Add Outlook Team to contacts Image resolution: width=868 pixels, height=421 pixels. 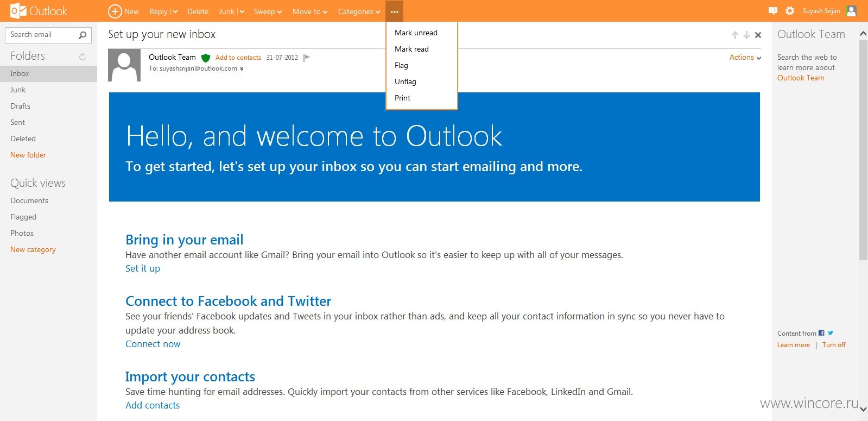tap(238, 58)
